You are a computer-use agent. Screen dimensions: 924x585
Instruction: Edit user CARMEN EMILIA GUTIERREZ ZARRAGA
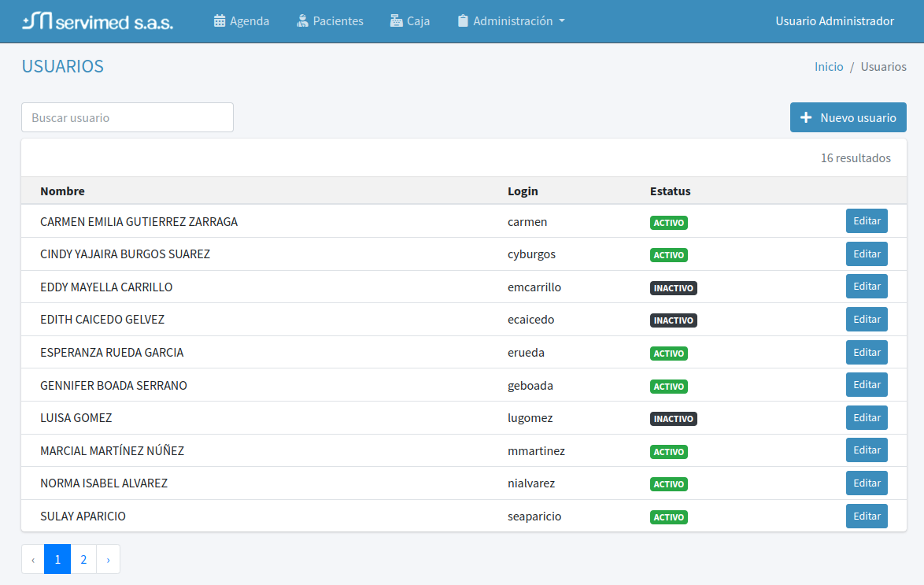867,221
